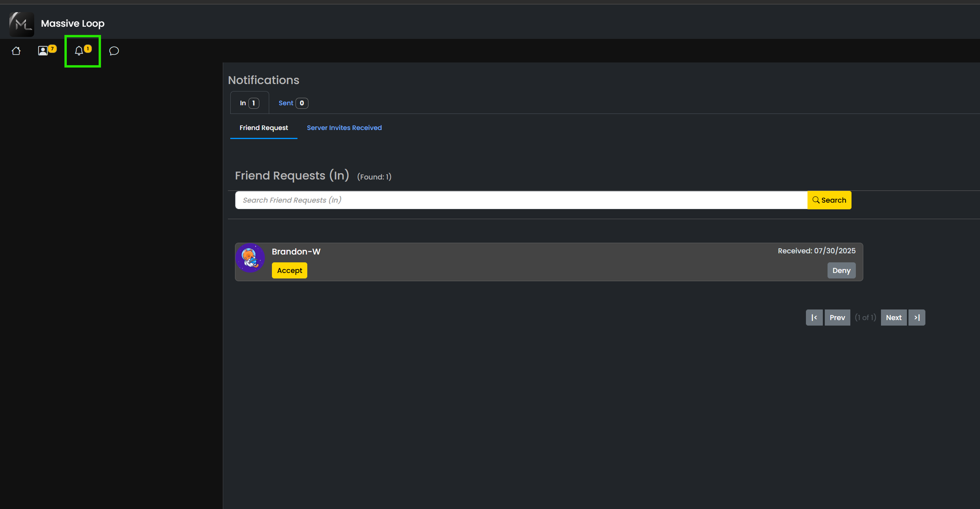The image size is (980, 509).
Task: Click the Massive Loop title text
Action: [x=73, y=24]
